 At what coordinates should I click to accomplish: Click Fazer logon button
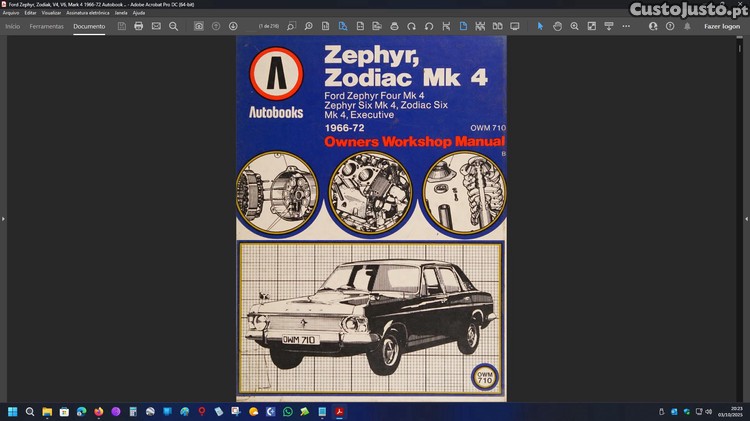tap(722, 26)
